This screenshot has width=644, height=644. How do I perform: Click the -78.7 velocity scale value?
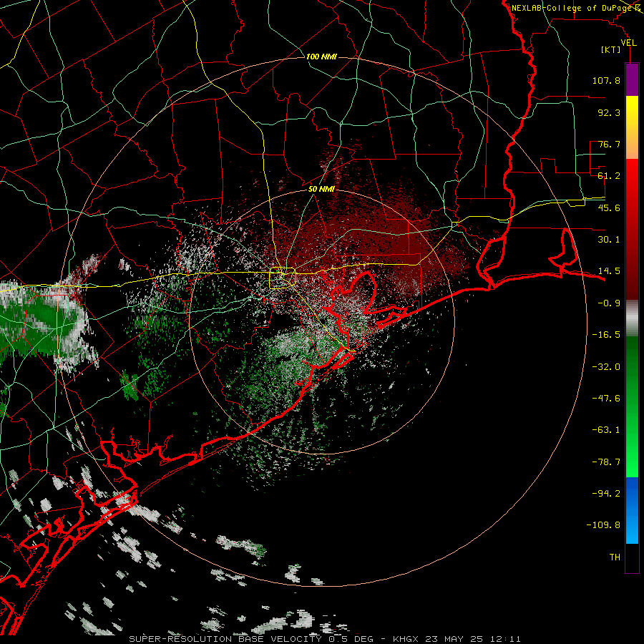(606, 462)
